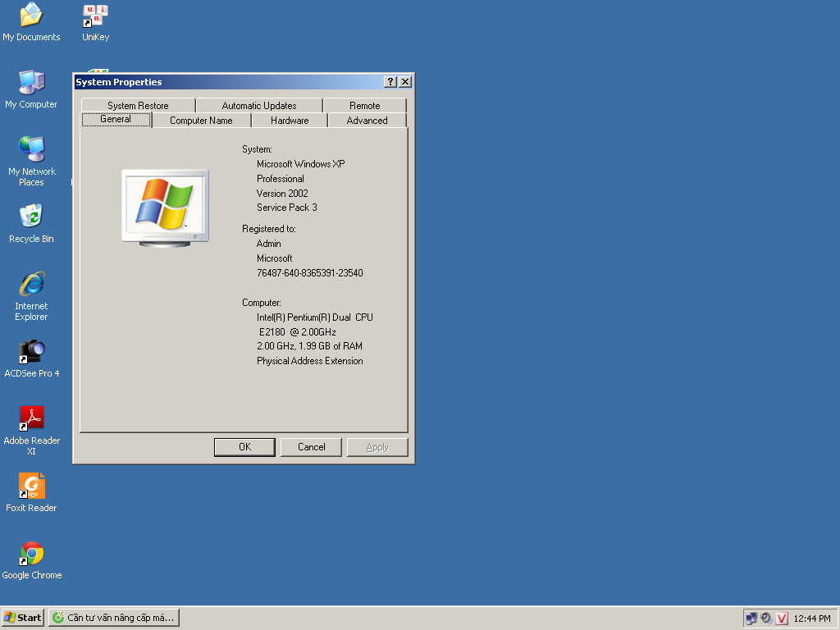Click the Apply button
The width and height of the screenshot is (840, 630).
[x=377, y=447]
